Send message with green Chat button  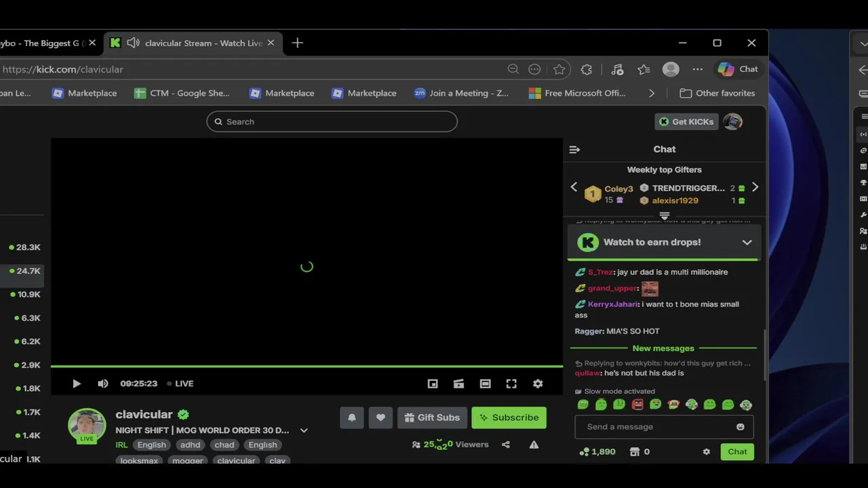pos(737,452)
